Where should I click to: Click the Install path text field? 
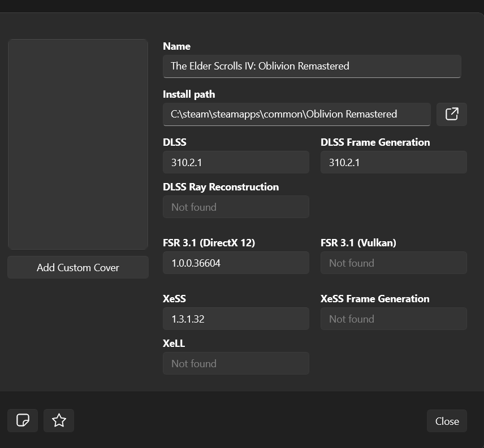[x=296, y=114]
